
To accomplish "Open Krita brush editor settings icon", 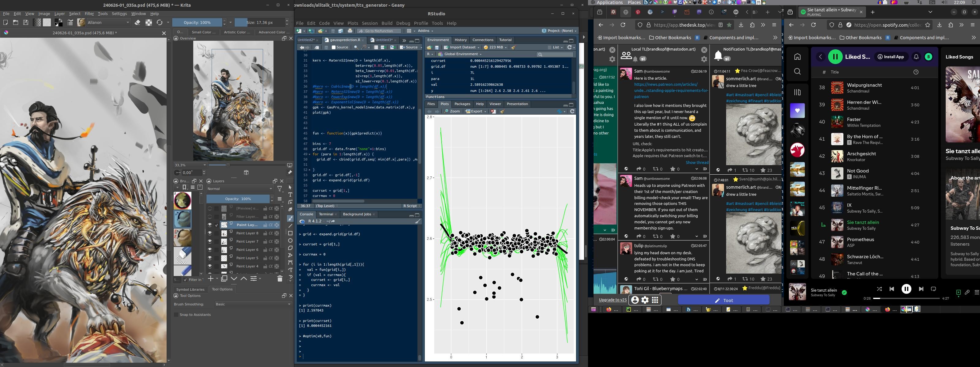I will click(70, 22).
